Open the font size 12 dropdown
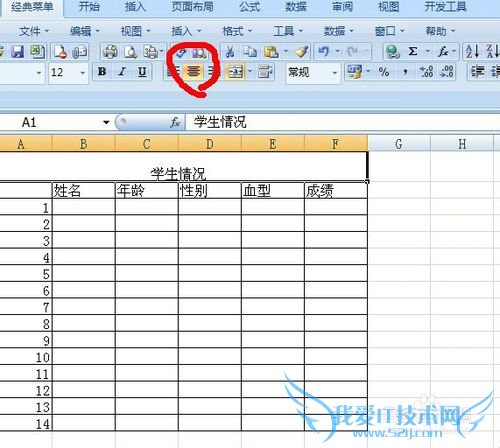Image resolution: width=500 pixels, height=448 pixels. pyautogui.click(x=82, y=72)
